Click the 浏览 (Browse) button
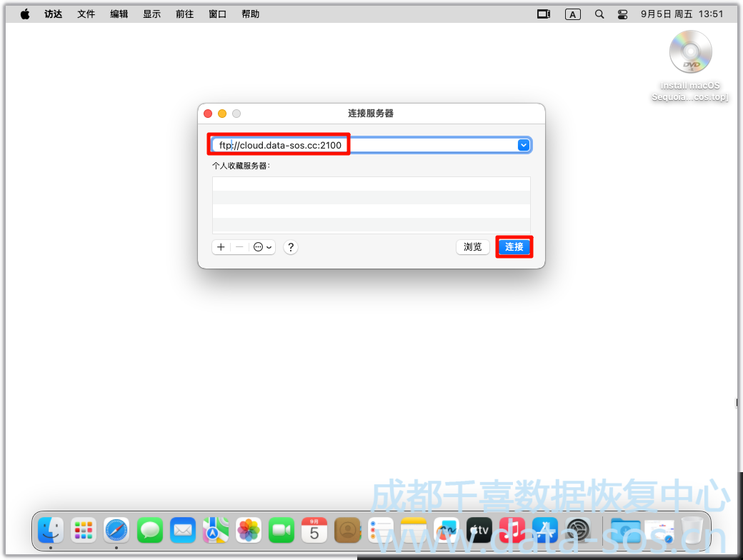 click(x=472, y=247)
